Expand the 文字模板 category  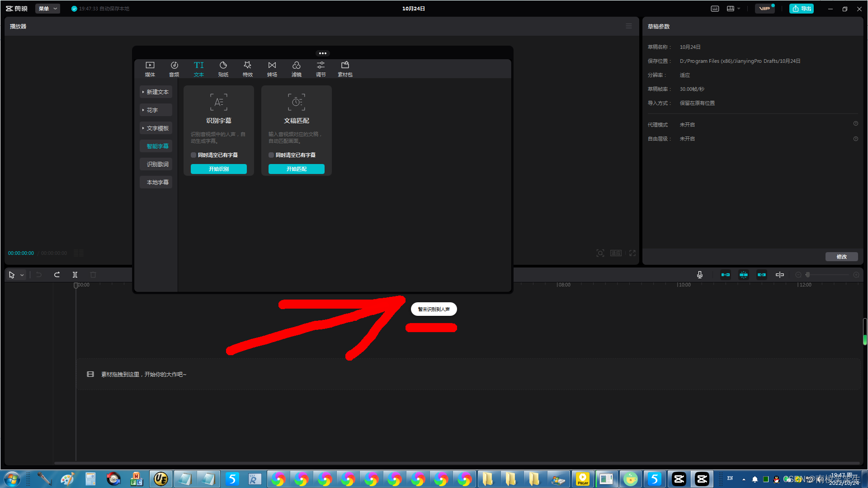156,128
